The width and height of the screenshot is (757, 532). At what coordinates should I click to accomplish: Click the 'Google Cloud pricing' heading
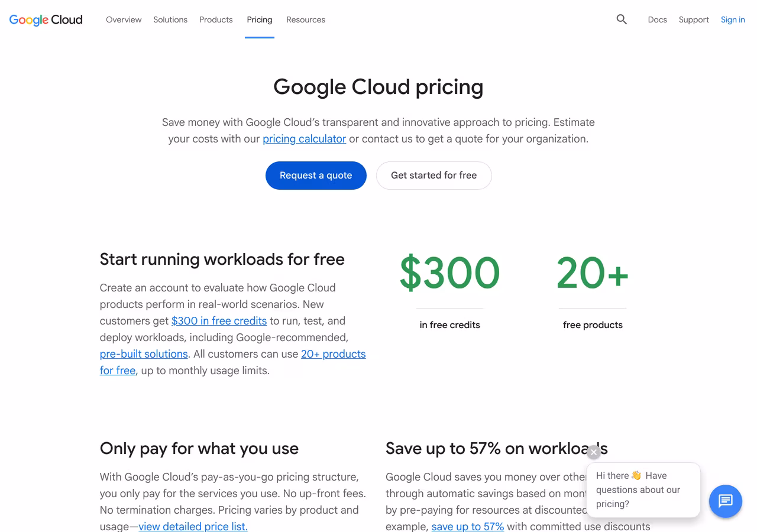[x=378, y=87]
